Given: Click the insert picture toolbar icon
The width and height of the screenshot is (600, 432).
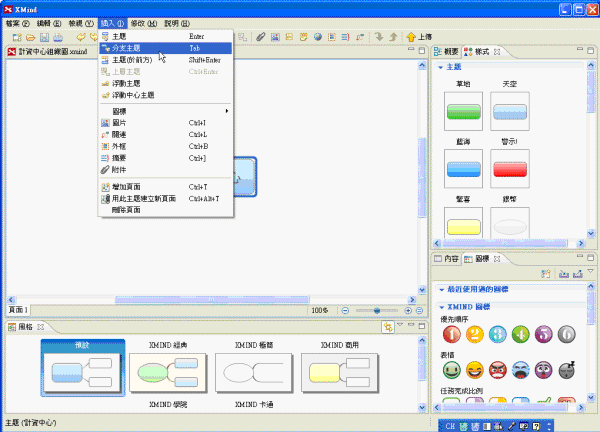Looking at the screenshot, I should (x=275, y=37).
